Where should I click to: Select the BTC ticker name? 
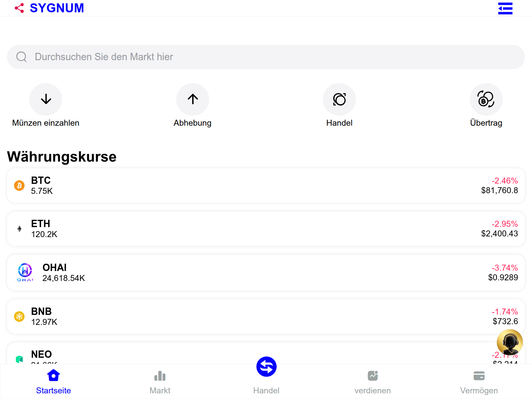(41, 181)
